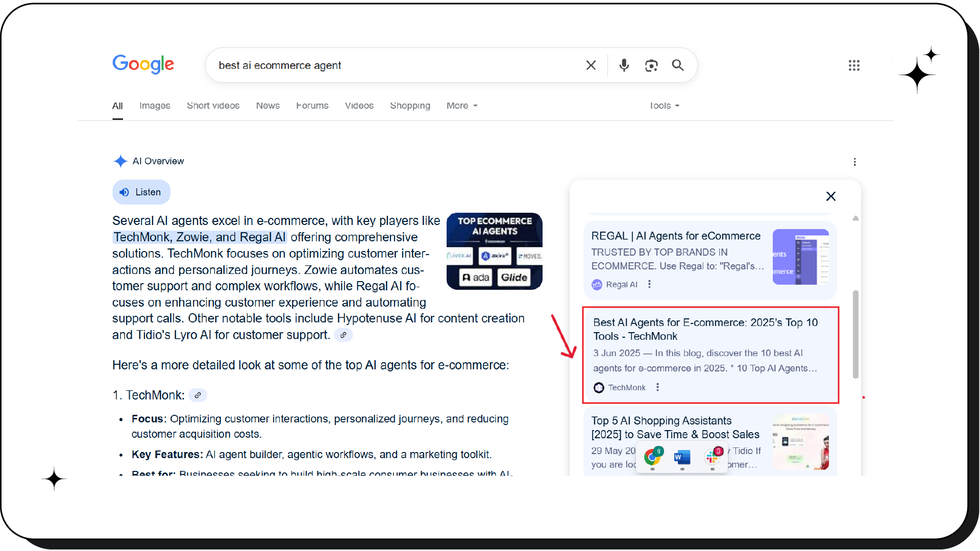Switch to the Forums tab

312,106
